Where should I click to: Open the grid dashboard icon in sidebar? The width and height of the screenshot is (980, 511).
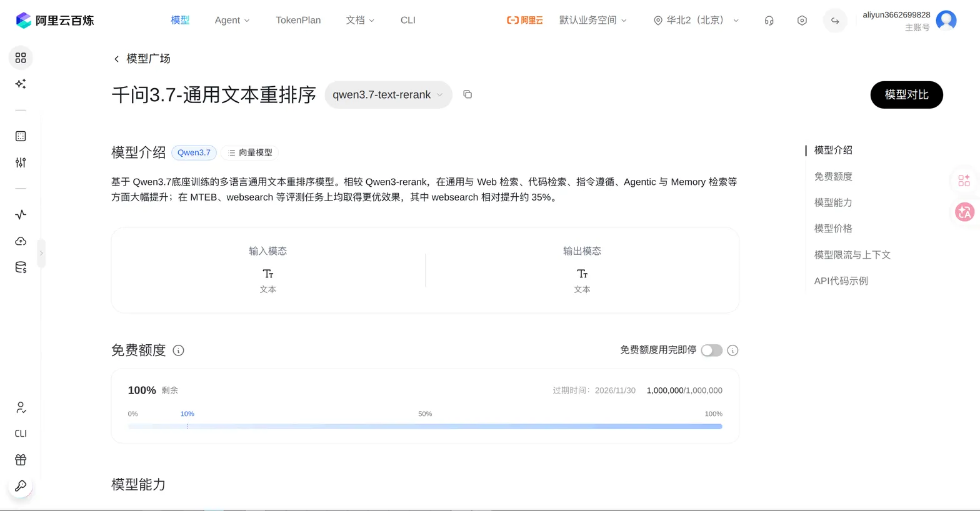pos(21,57)
